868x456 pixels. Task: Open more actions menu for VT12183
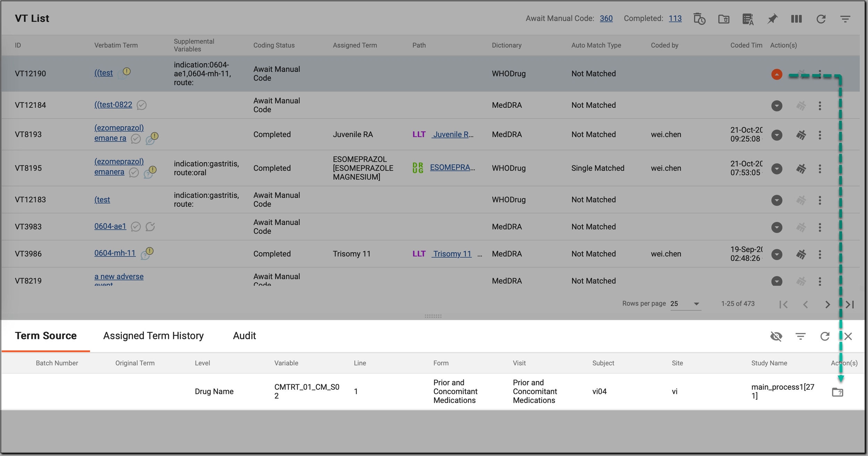[x=820, y=200]
